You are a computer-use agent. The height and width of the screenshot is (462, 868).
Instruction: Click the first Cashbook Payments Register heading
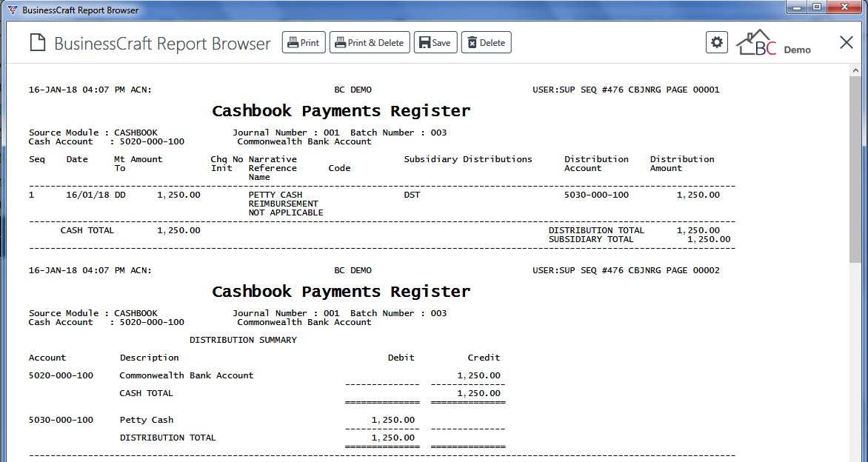(341, 110)
